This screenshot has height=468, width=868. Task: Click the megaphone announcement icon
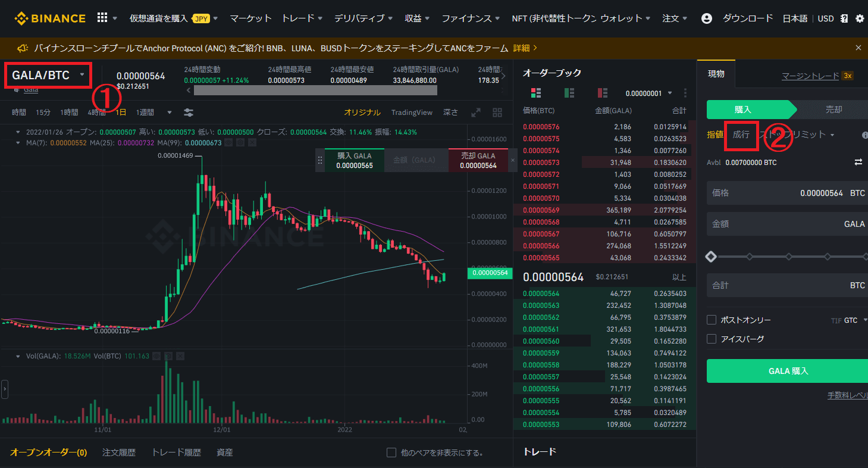click(x=23, y=48)
